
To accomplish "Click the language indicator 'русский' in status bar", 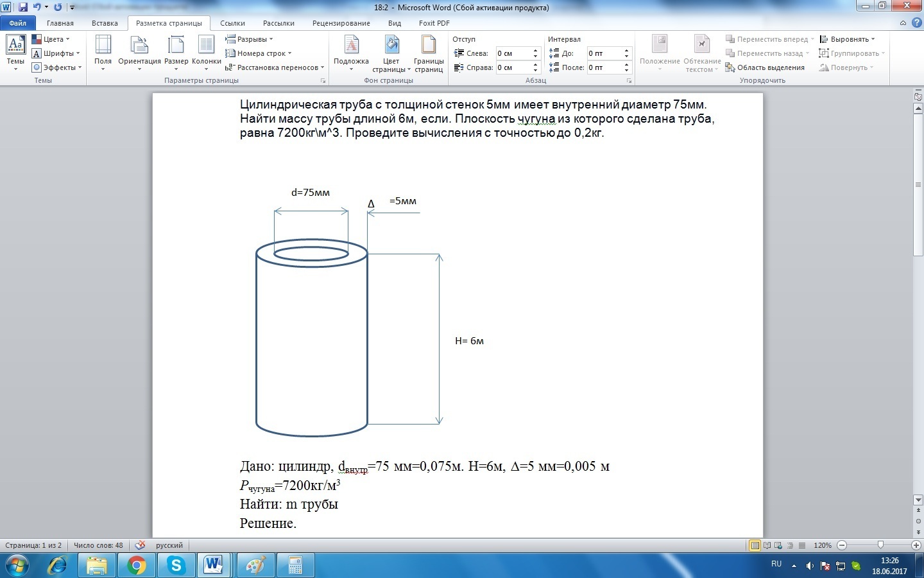I will [169, 545].
